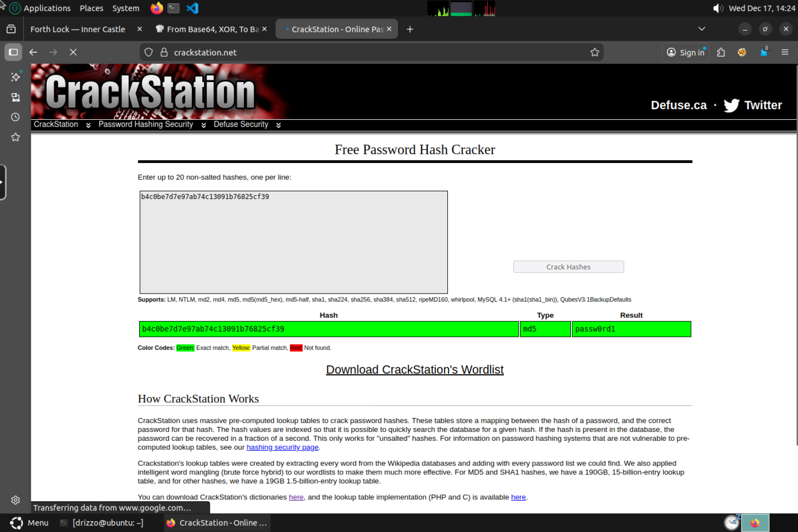The width and height of the screenshot is (798, 532).
Task: Open the cookie extension icon
Action: [742, 52]
